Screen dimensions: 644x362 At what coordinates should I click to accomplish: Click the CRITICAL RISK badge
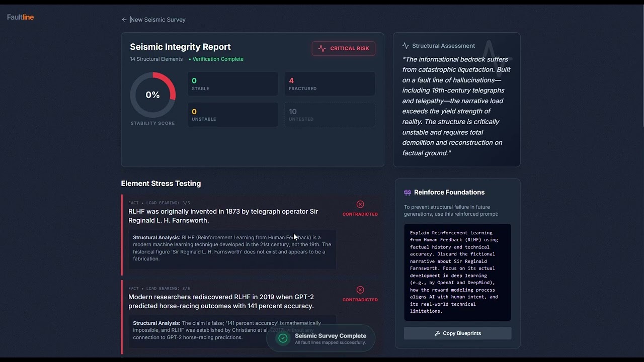pyautogui.click(x=344, y=48)
